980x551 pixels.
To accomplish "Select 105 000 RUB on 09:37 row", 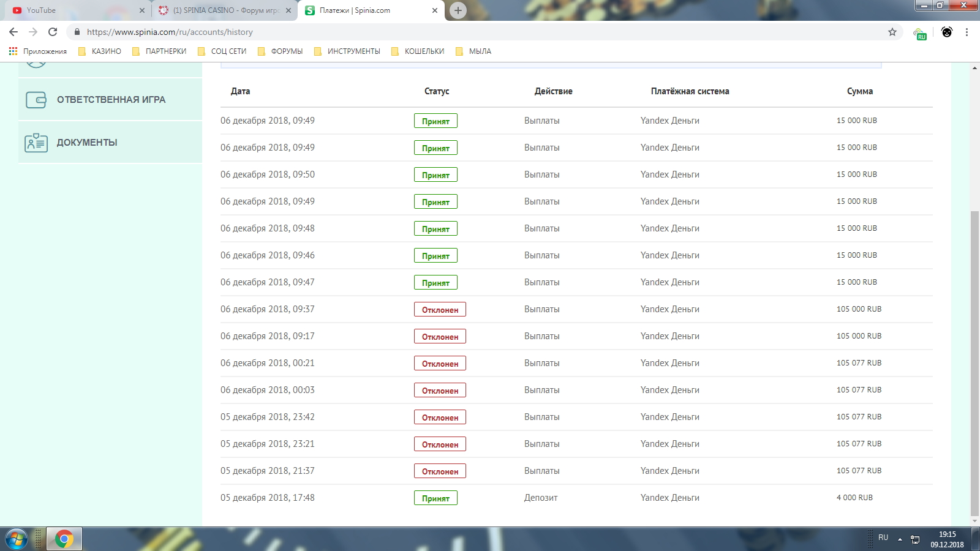I will click(x=859, y=309).
